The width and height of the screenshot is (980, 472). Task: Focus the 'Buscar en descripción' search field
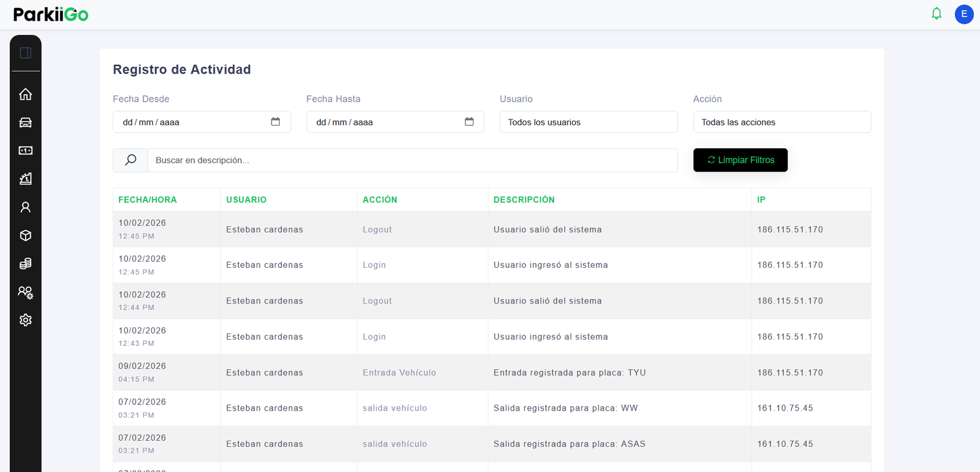click(x=412, y=160)
